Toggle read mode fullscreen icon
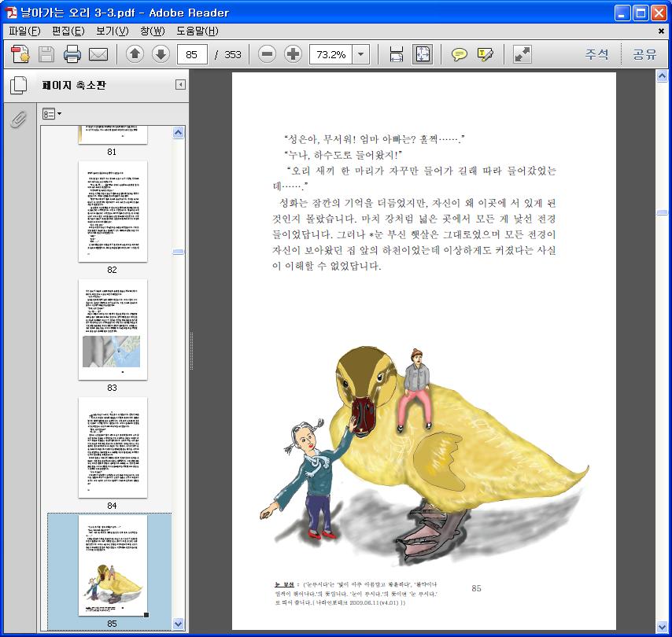Viewport: 672px width, 637px height. 522,54
